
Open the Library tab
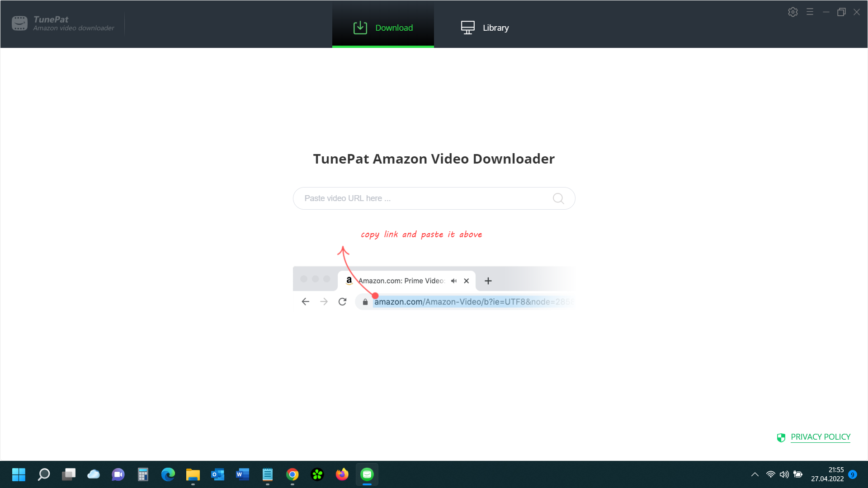(485, 28)
